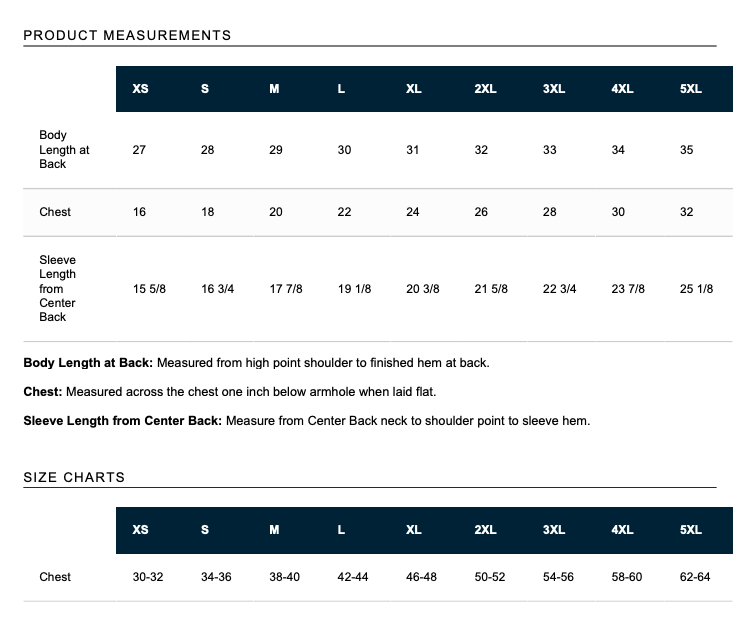This screenshot has height=631, width=750.
Task: Select the 46-48 chest size range
Action: 421,577
